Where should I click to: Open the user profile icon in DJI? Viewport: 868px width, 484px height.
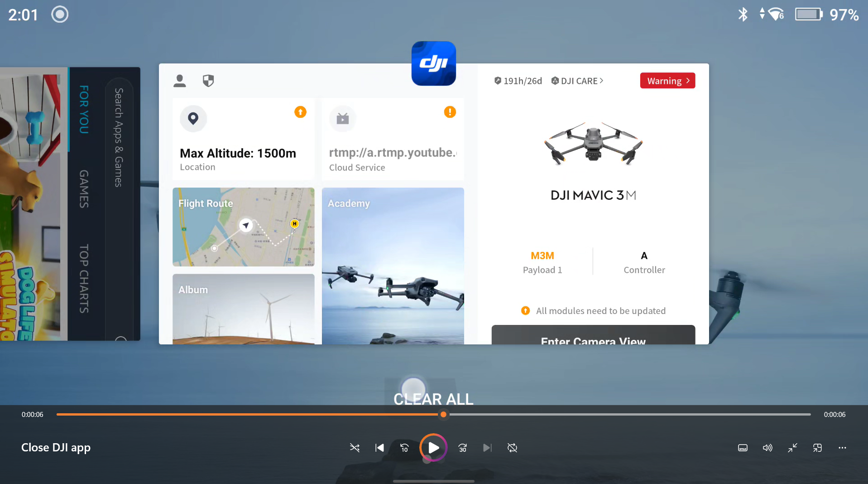[180, 81]
